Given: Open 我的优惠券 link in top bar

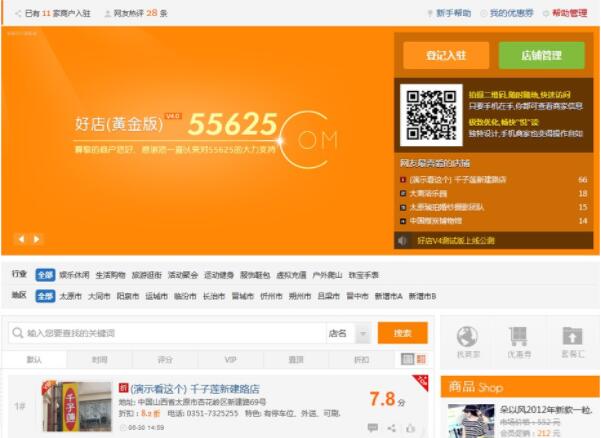Looking at the screenshot, I should [x=511, y=13].
